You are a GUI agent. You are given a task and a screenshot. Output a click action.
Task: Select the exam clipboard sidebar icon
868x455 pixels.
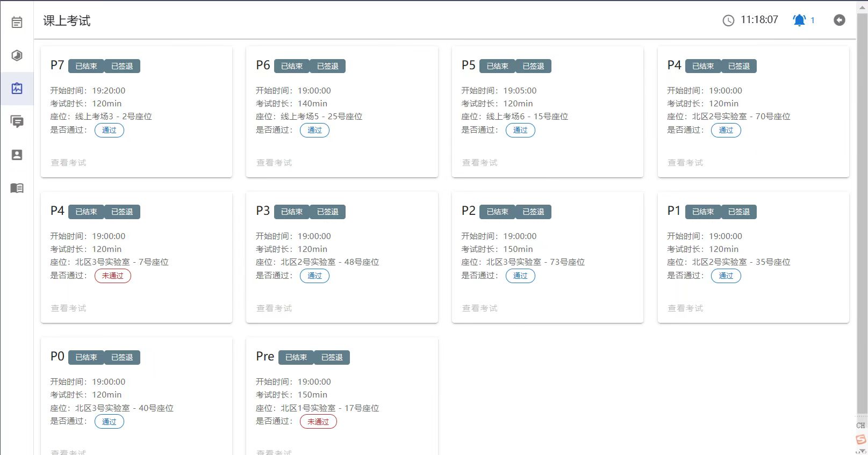tap(17, 88)
